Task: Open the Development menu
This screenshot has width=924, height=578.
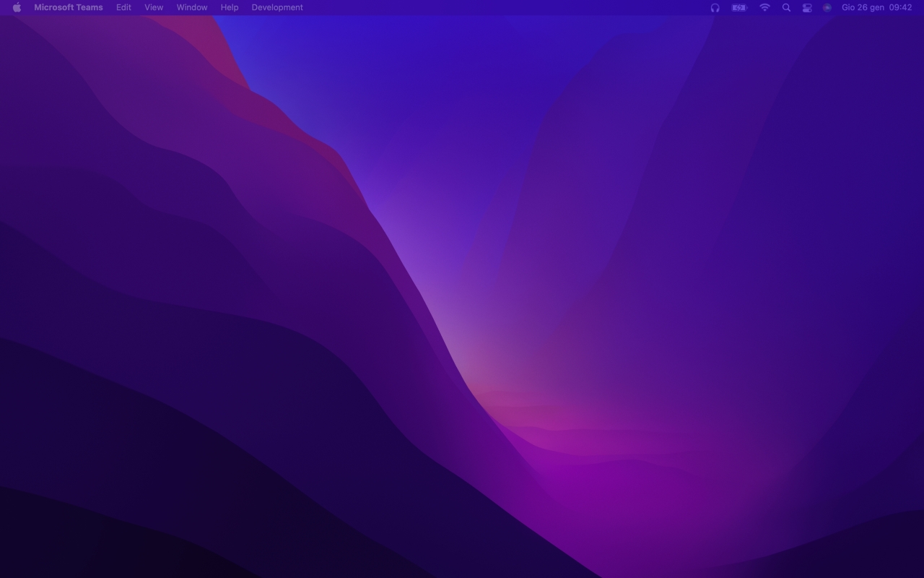Action: coord(277,7)
